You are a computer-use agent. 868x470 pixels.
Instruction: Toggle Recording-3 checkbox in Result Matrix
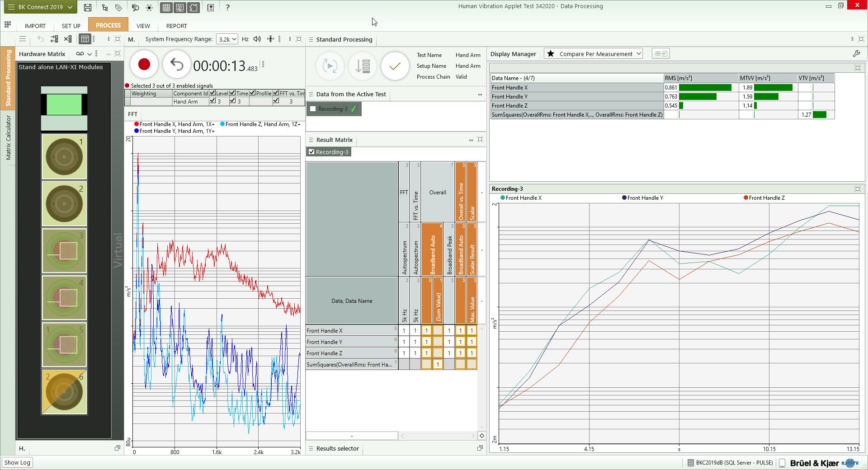[311, 152]
